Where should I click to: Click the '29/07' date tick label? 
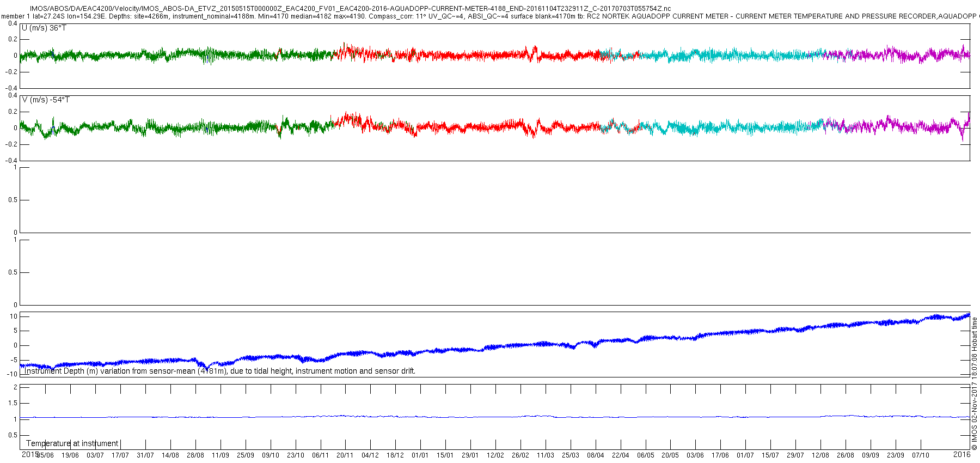tap(795, 455)
